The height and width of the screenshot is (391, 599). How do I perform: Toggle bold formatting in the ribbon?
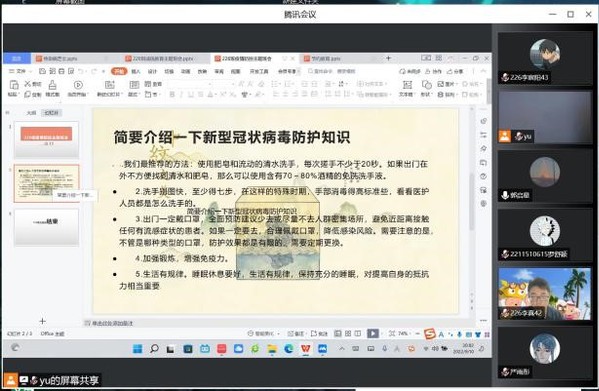point(172,94)
